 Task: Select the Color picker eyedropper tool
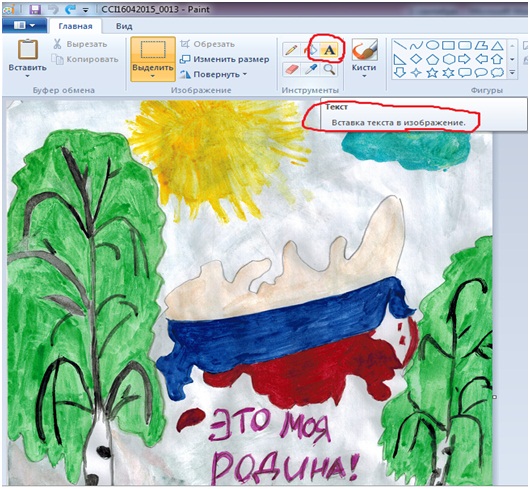(310, 69)
